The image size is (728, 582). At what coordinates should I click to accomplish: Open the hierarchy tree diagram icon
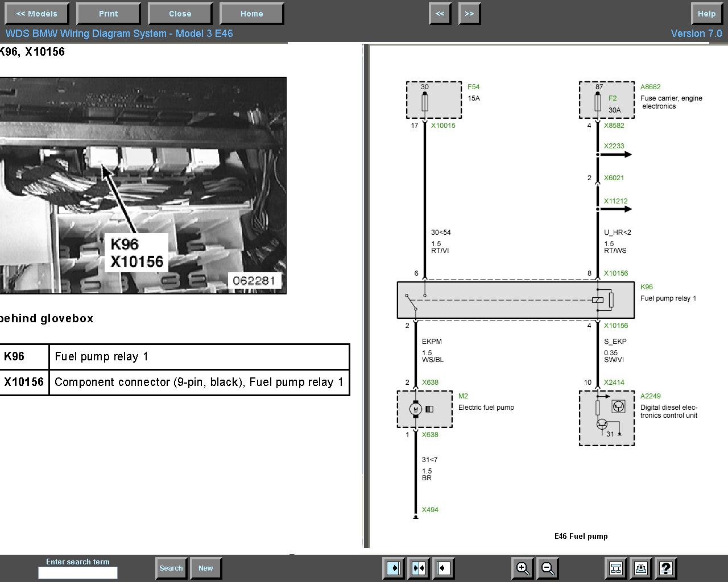point(615,568)
